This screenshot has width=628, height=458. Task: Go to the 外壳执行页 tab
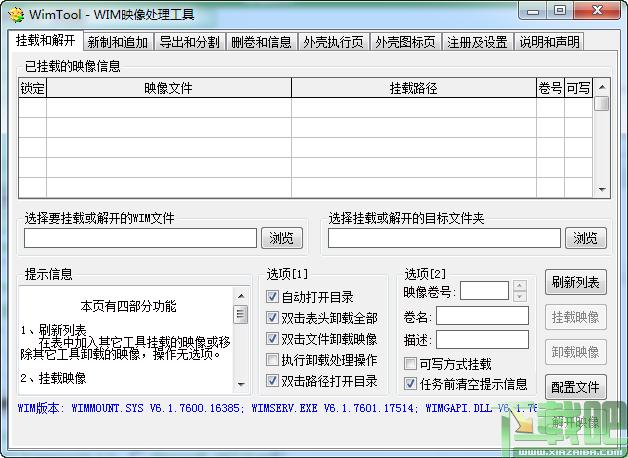pos(333,42)
